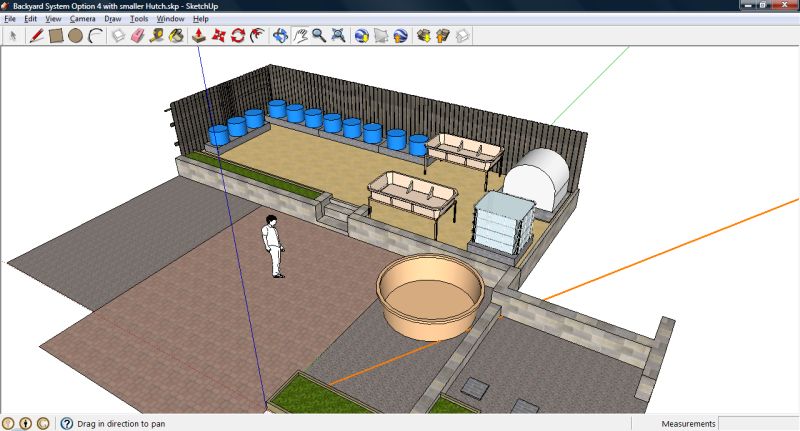
Task: Select the Circle drawing tool
Action: [75, 36]
